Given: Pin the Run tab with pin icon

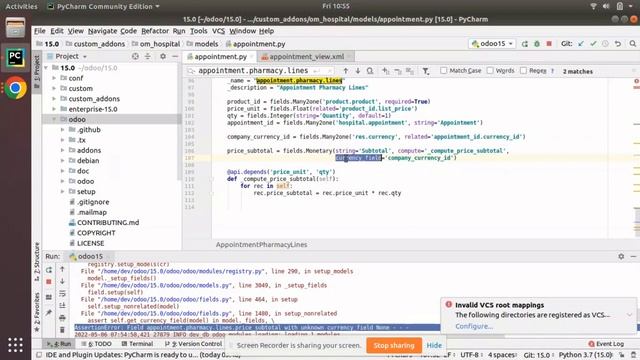Looking at the screenshot, I should click(x=49, y=313).
